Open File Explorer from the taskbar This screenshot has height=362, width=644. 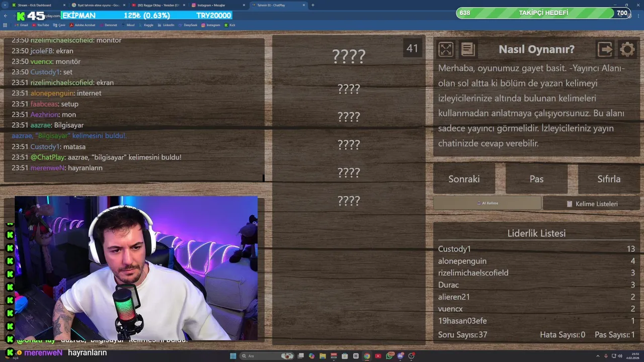323,356
